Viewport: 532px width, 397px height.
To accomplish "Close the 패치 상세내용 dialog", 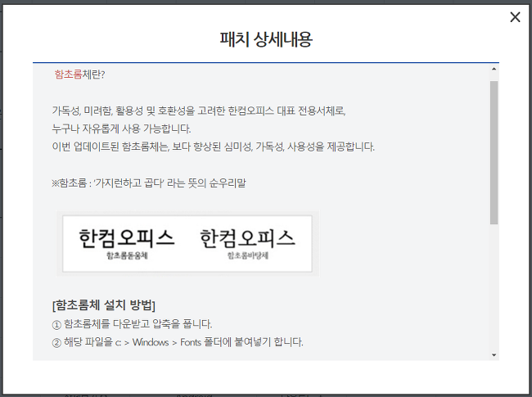I will pos(515,16).
